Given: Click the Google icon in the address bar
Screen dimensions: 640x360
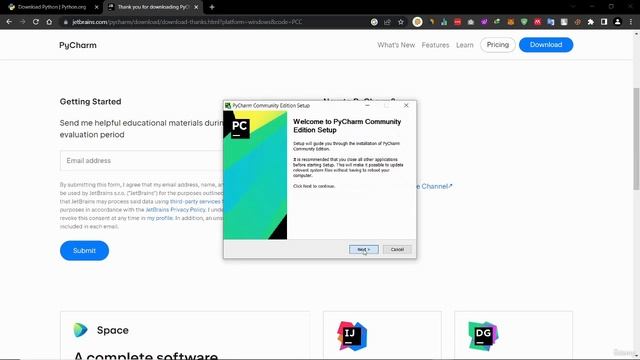Looking at the screenshot, I should [x=374, y=22].
